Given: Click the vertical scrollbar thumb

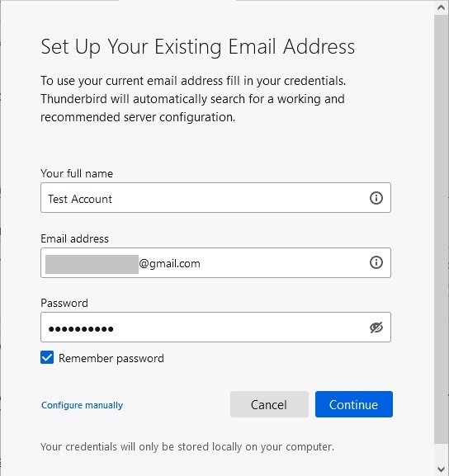Looking at the screenshot, I should click(x=441, y=229).
